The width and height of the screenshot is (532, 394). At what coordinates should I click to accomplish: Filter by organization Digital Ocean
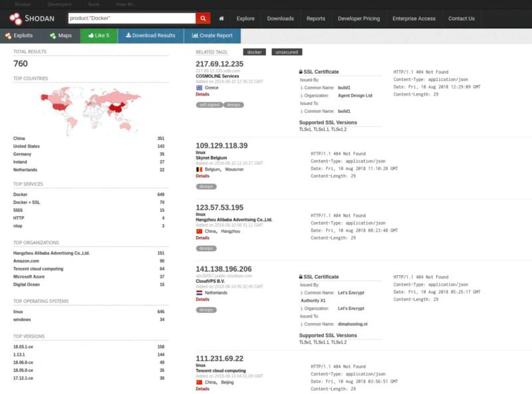[x=27, y=284]
